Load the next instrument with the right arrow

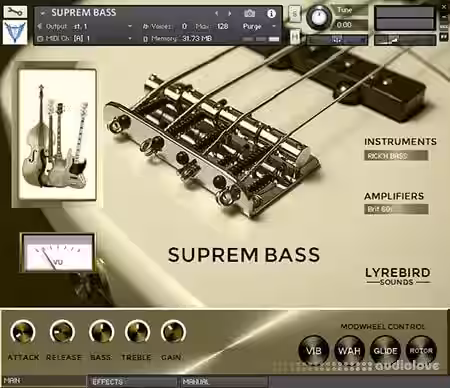pos(229,13)
